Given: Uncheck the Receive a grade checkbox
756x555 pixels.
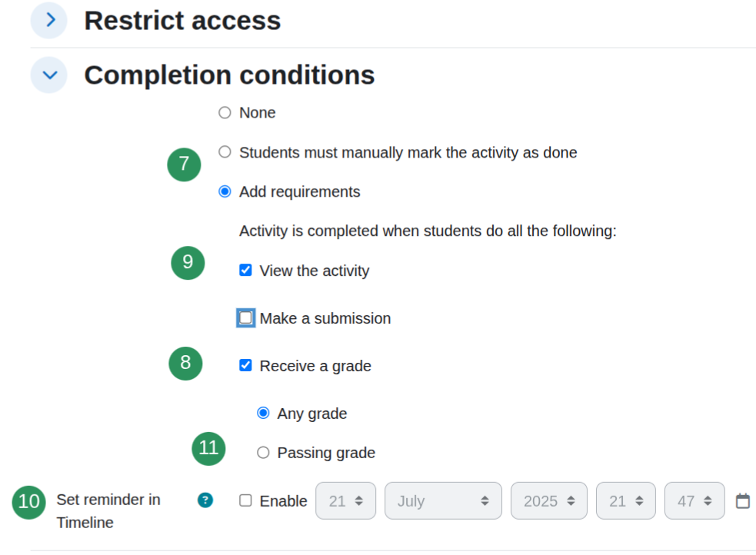Looking at the screenshot, I should pos(245,365).
